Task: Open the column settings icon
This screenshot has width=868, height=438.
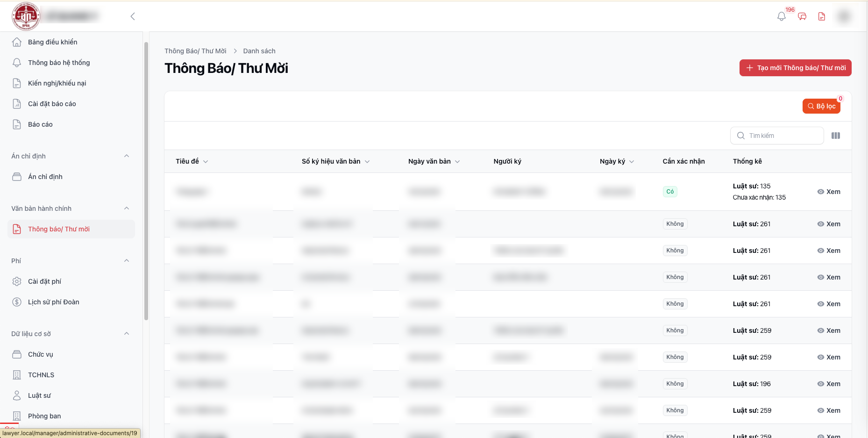Action: [x=836, y=136]
